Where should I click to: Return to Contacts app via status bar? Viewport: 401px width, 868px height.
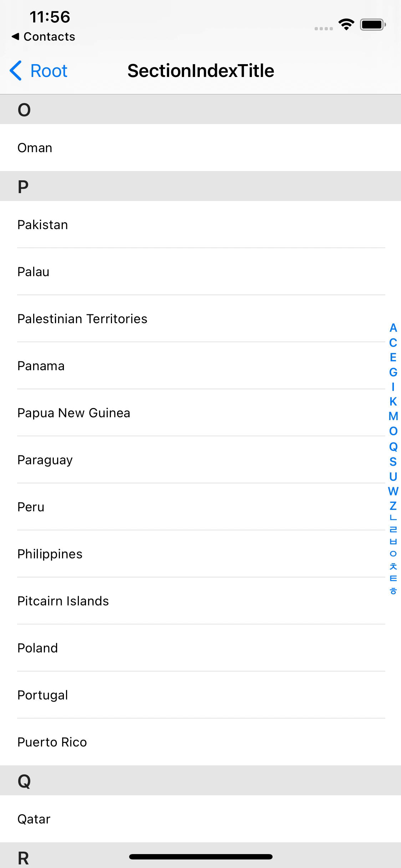pyautogui.click(x=43, y=37)
